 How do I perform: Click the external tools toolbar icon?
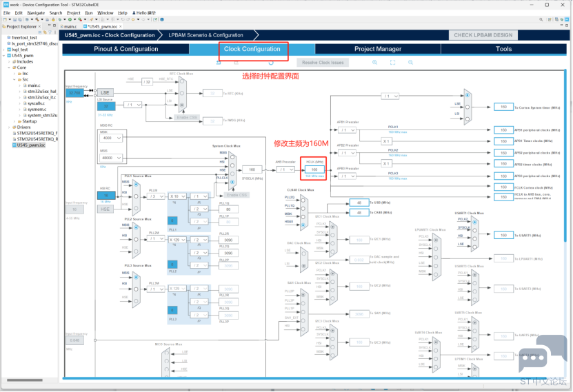click(80, 19)
